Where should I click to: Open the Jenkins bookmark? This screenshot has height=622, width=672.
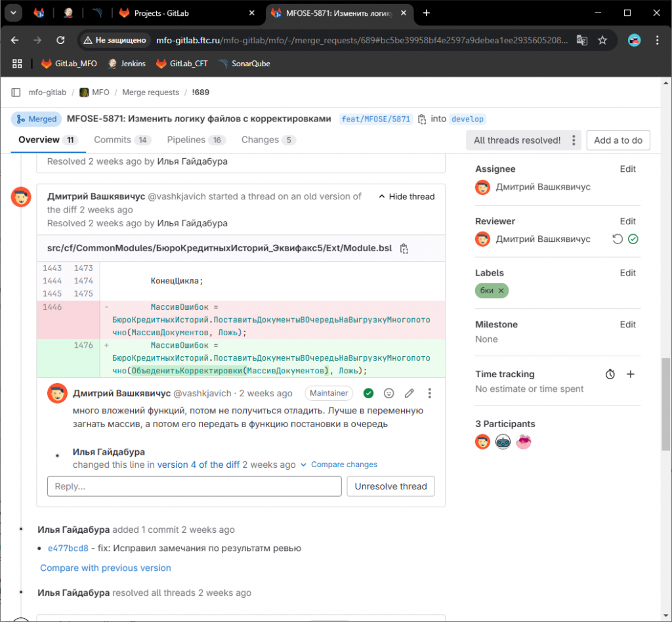tap(127, 64)
